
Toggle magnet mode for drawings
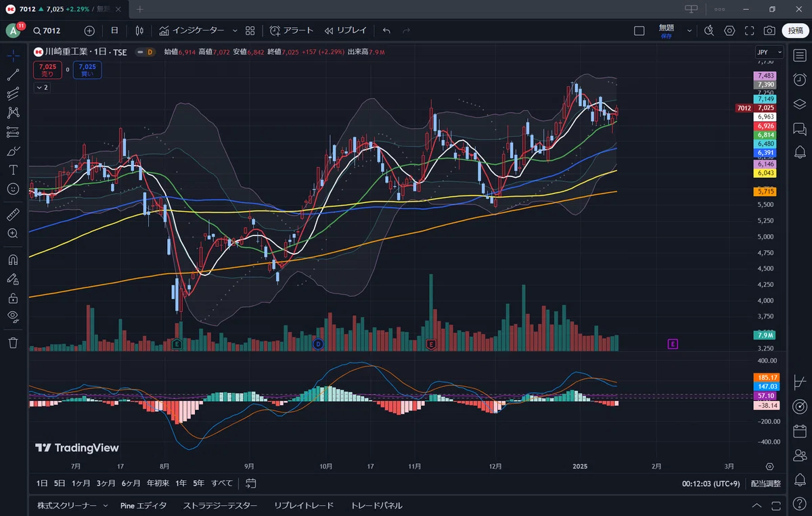point(13,259)
